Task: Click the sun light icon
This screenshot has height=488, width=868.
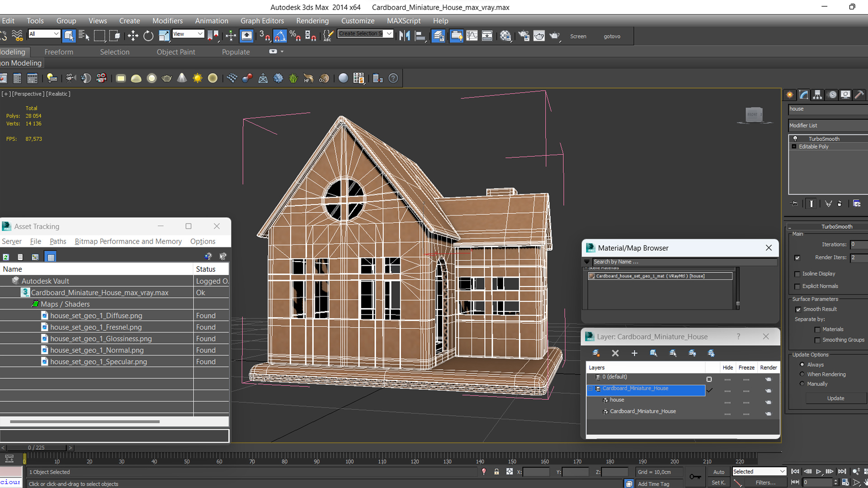Action: pos(198,78)
